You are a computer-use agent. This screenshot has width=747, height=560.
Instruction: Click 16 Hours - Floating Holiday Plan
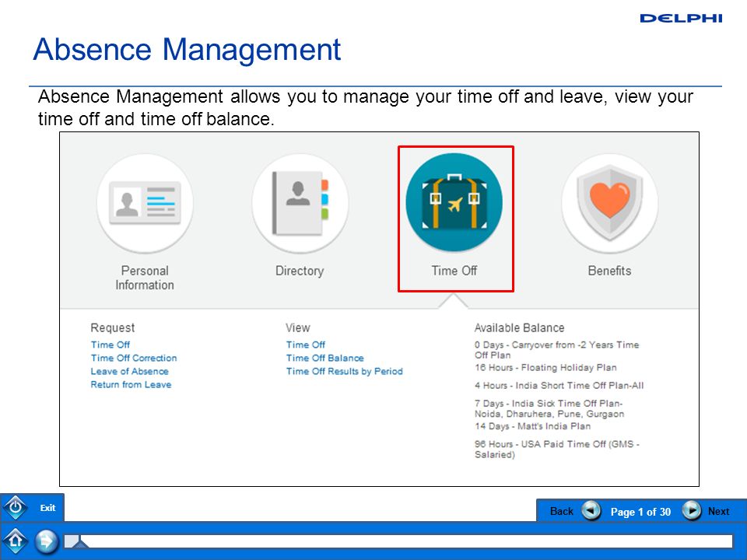(545, 368)
